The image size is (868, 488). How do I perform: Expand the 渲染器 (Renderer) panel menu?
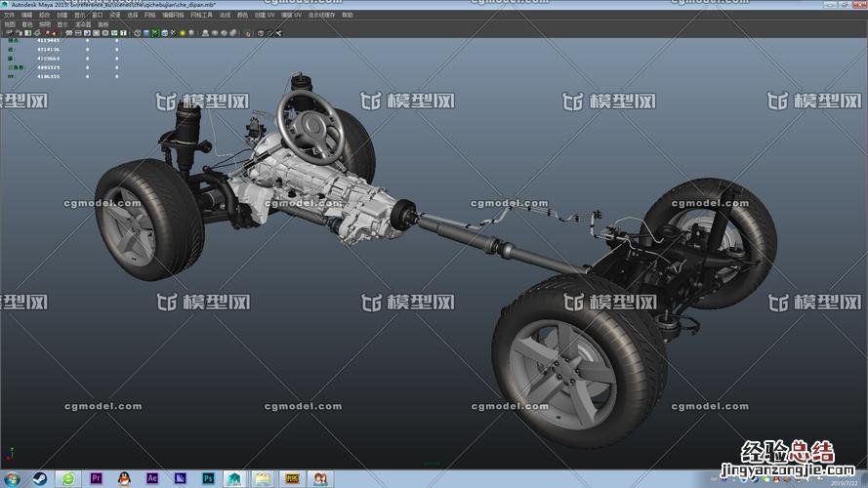click(83, 24)
